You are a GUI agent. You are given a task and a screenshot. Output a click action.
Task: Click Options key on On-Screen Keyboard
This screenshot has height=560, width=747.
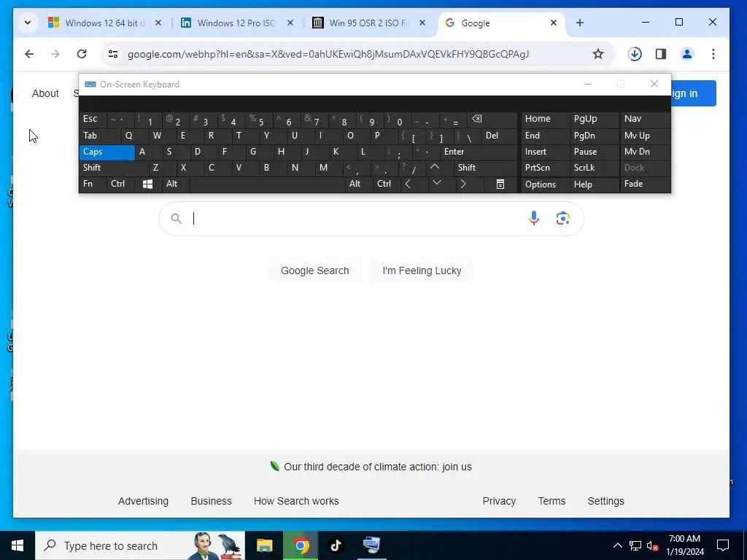[x=545, y=184]
